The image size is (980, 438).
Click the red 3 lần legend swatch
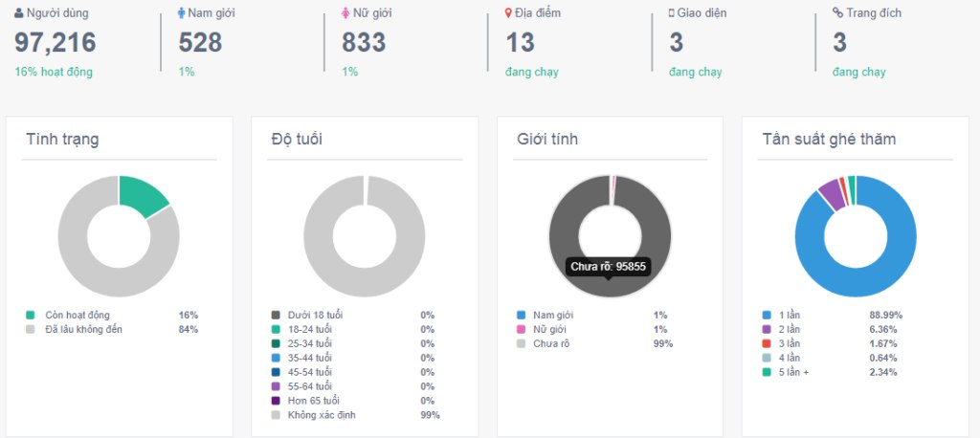click(x=767, y=343)
